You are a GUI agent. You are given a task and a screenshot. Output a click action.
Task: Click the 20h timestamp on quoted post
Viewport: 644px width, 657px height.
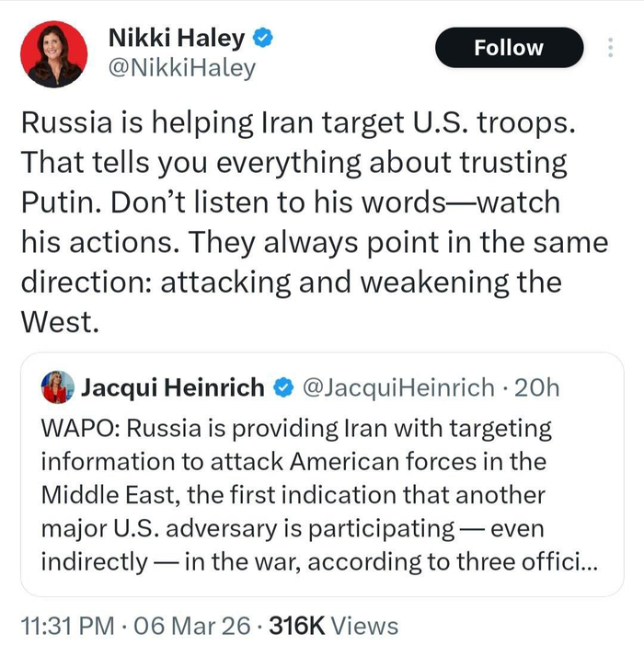(537, 388)
